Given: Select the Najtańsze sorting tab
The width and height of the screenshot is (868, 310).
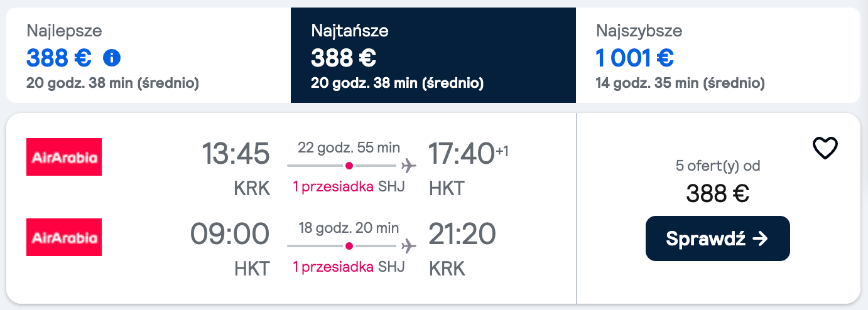Looking at the screenshot, I should (x=433, y=55).
